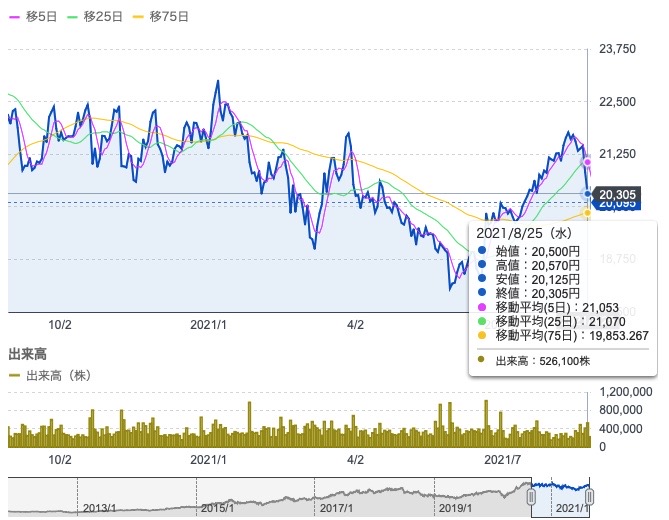Click the yellow 75-day average marker dot
This screenshot has height=520, width=669.
(x=588, y=212)
